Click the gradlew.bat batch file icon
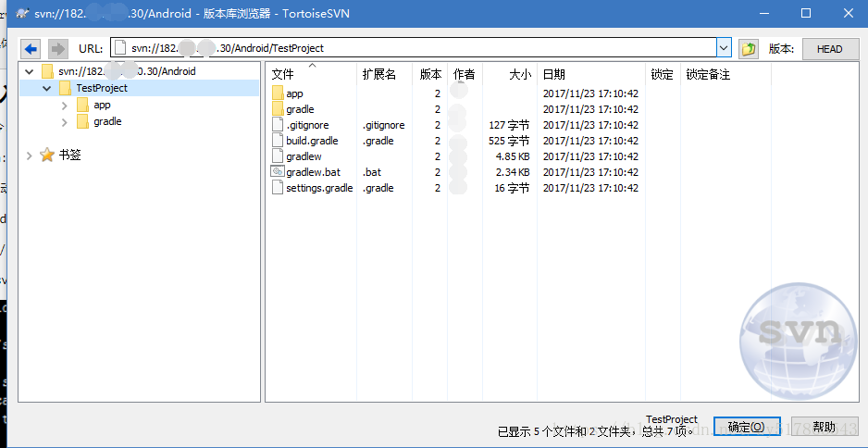The image size is (868, 448). (x=278, y=171)
